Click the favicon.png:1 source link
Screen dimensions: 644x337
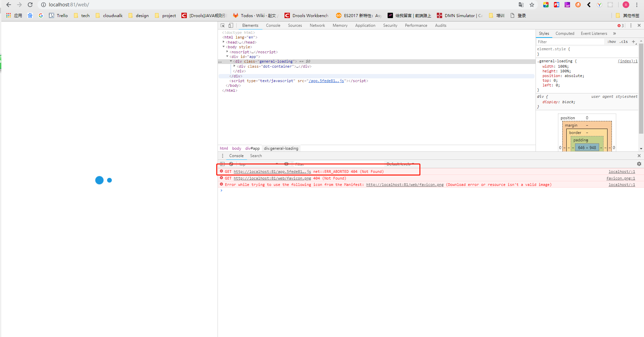(621, 178)
